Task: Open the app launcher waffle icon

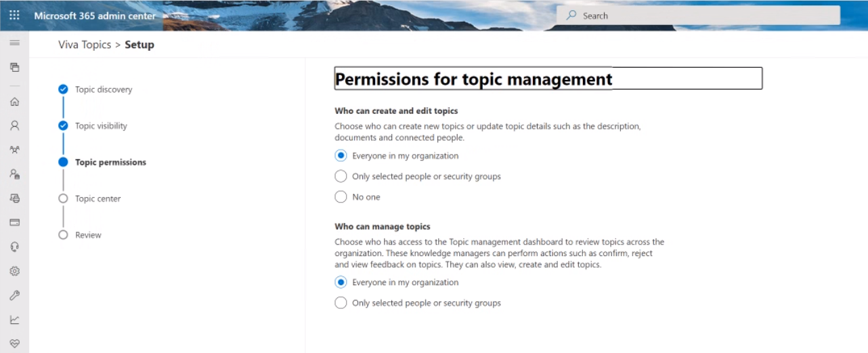Action: [14, 15]
